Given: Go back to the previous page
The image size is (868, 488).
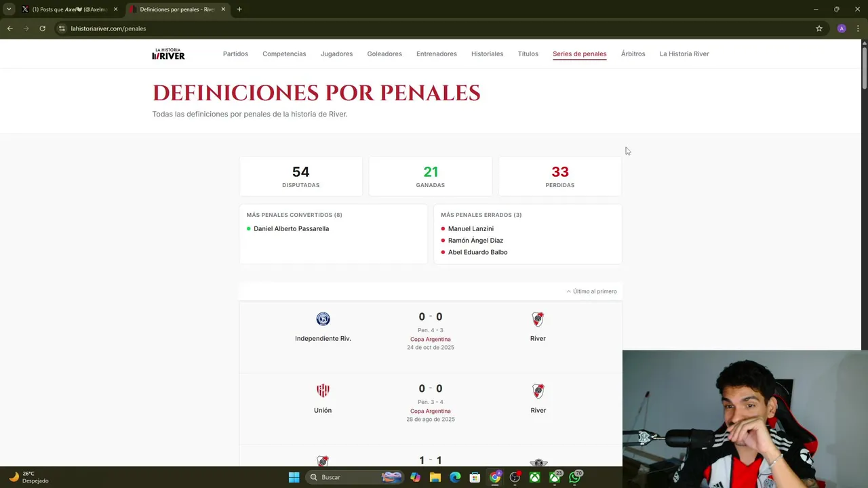Looking at the screenshot, I should click(x=9, y=28).
